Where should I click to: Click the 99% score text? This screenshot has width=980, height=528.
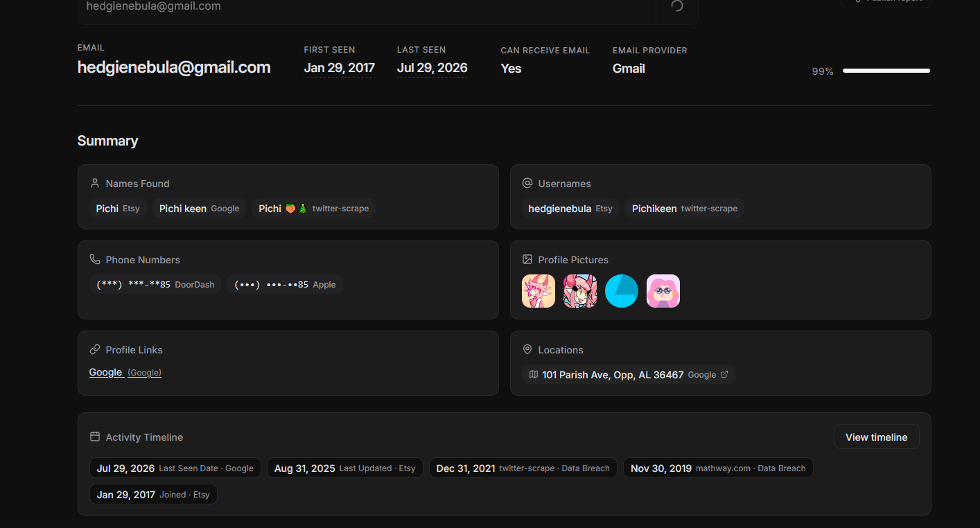823,71
